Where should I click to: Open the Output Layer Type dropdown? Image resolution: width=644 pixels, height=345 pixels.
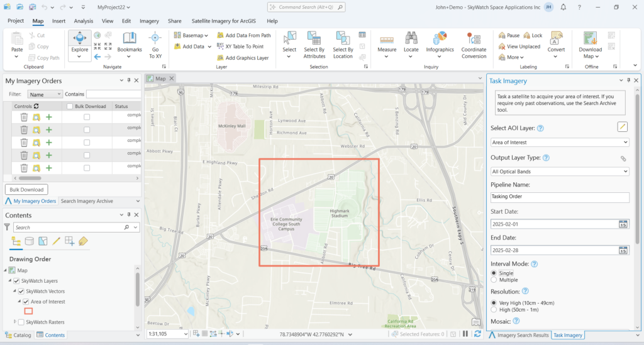tap(560, 172)
